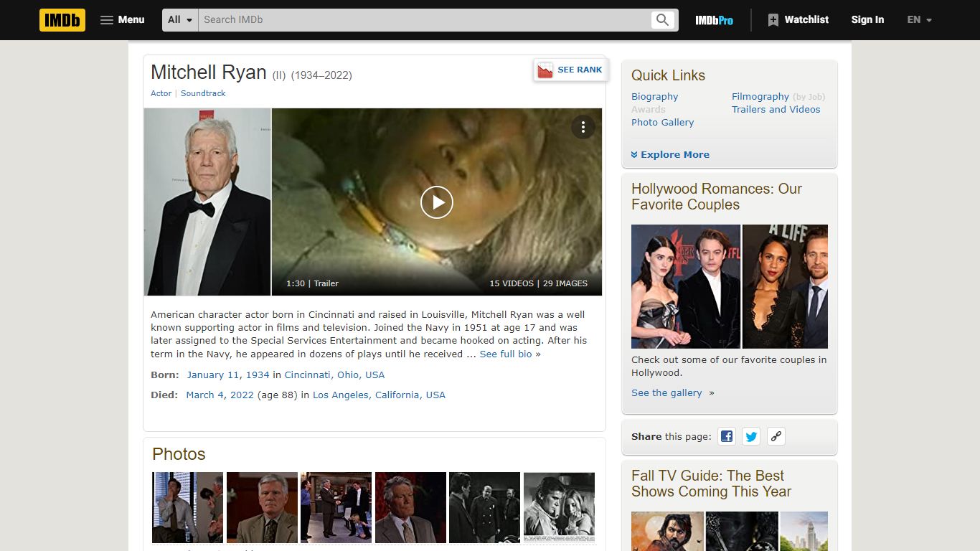Play the trailer video
This screenshot has width=980, height=551.
click(437, 202)
